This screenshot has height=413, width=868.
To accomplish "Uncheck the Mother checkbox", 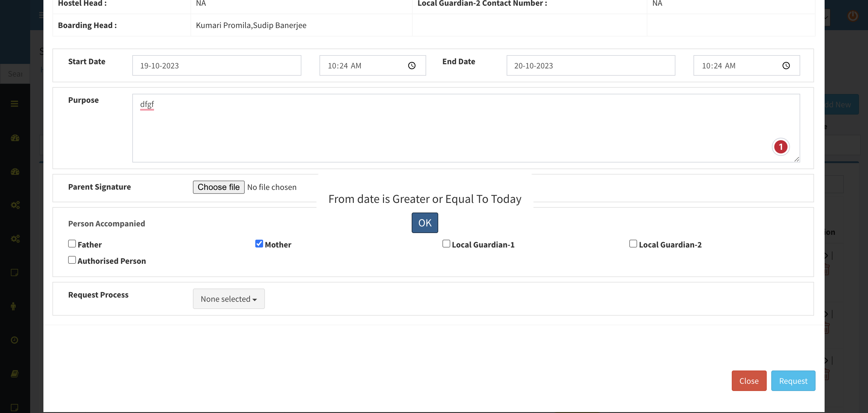I will (x=259, y=243).
